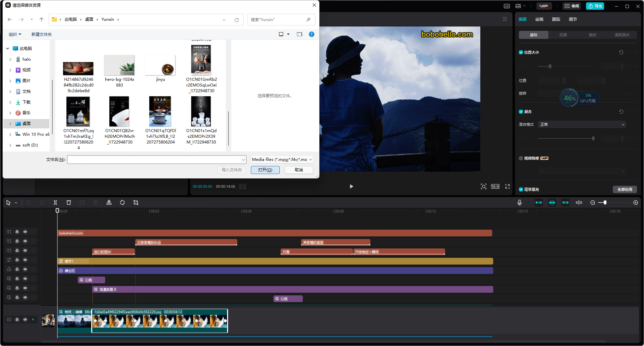The height and width of the screenshot is (346, 644).
Task: Click the 新建文件夹 button
Action: (x=42, y=34)
